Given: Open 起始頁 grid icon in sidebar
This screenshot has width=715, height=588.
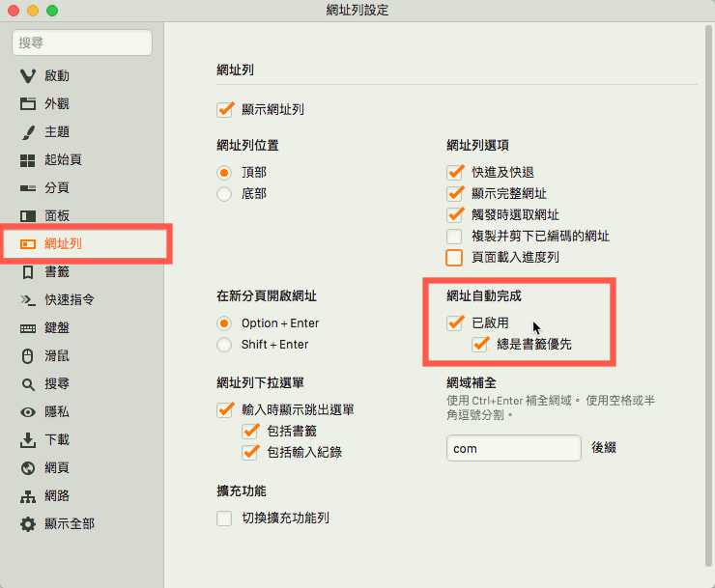Looking at the screenshot, I should (x=28, y=159).
